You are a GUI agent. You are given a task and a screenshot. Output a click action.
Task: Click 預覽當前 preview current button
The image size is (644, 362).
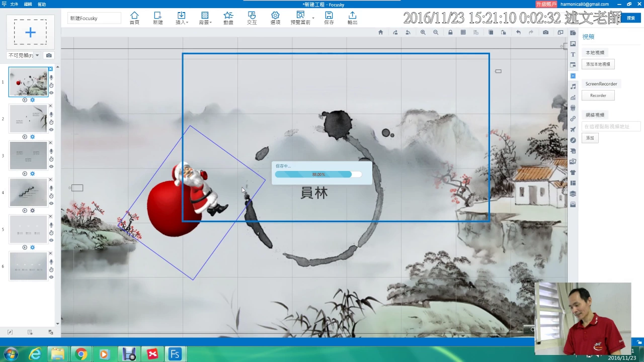click(300, 18)
